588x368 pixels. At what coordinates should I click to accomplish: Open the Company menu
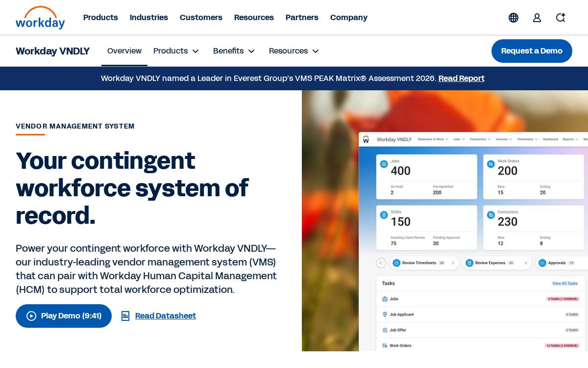click(349, 18)
